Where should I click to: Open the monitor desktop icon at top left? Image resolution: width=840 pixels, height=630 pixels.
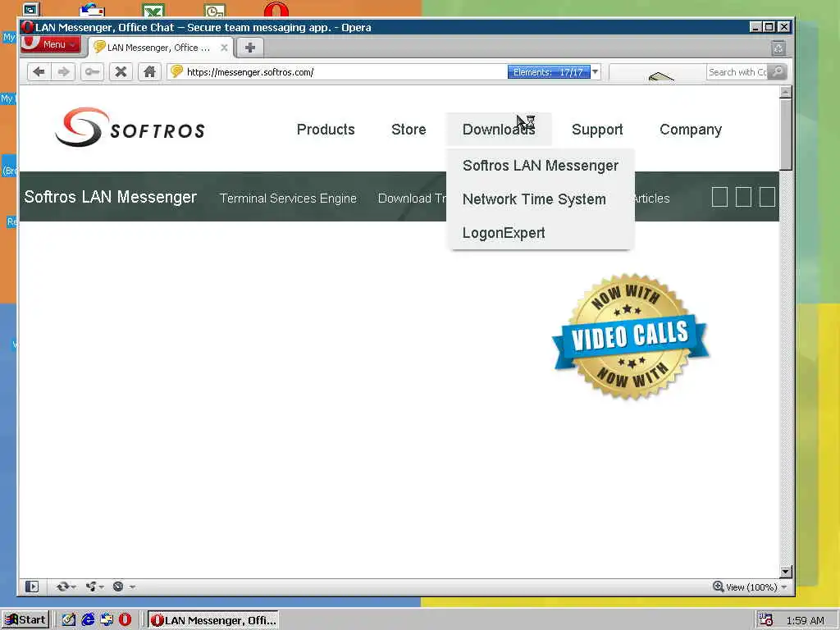click(31, 9)
